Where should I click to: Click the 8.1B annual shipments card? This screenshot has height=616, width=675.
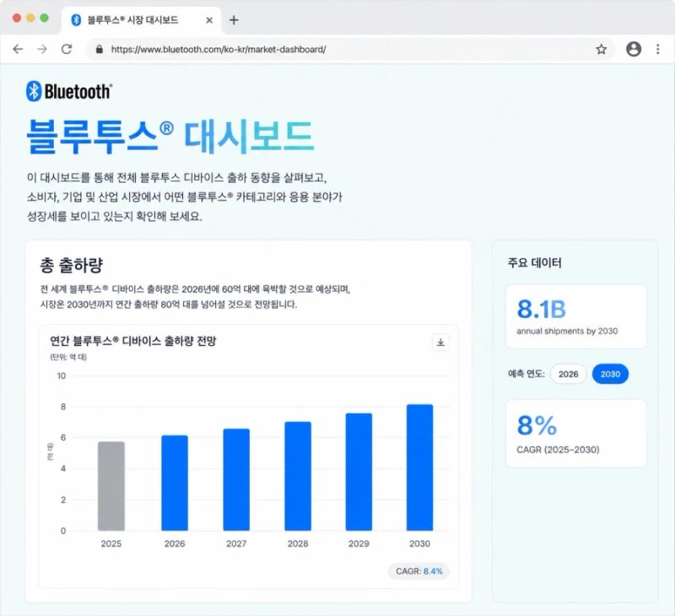coord(576,316)
